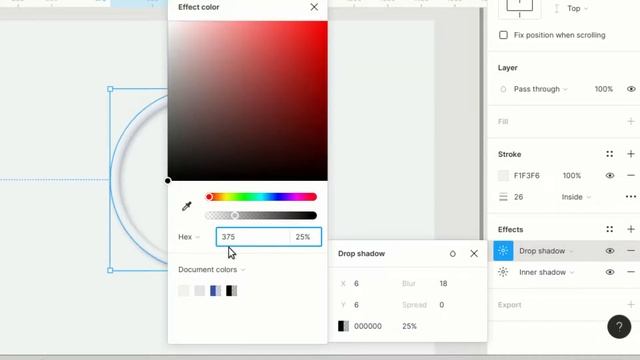The width and height of the screenshot is (640, 360).
Task: Click the blend mode drop icon in Drop shadow panel
Action: click(x=453, y=254)
